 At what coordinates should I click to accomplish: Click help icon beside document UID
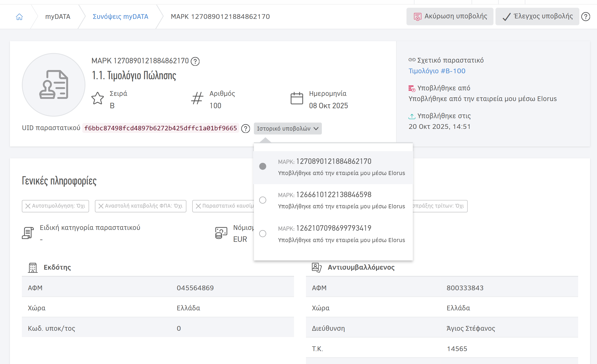[246, 128]
